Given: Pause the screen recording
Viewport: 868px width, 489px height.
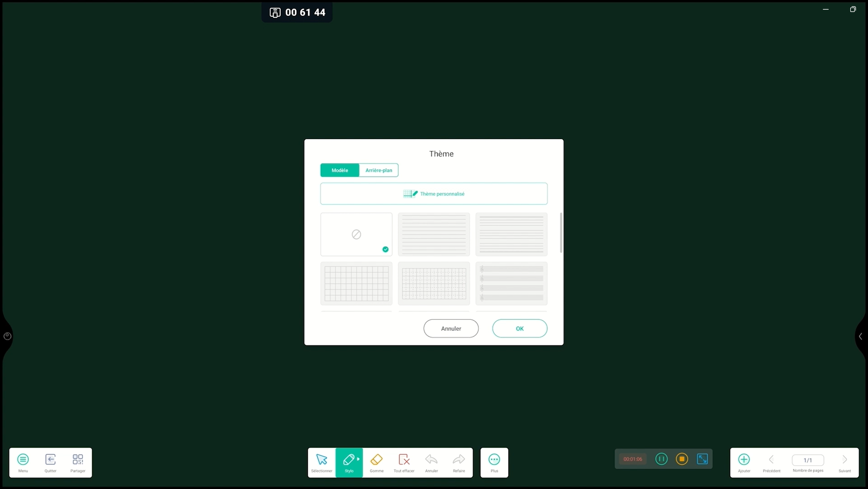Looking at the screenshot, I should tap(661, 459).
